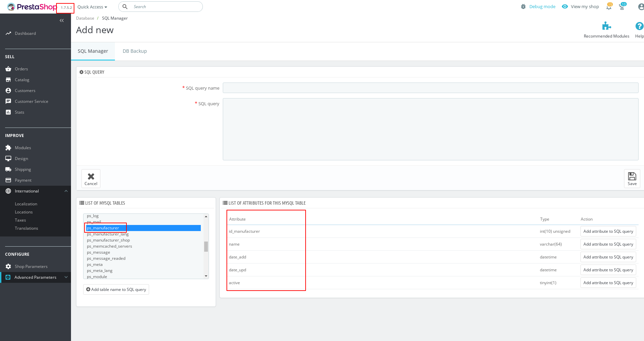The width and height of the screenshot is (644, 341).
Task: Select ps_manufacturer_shop table
Action: click(x=143, y=240)
